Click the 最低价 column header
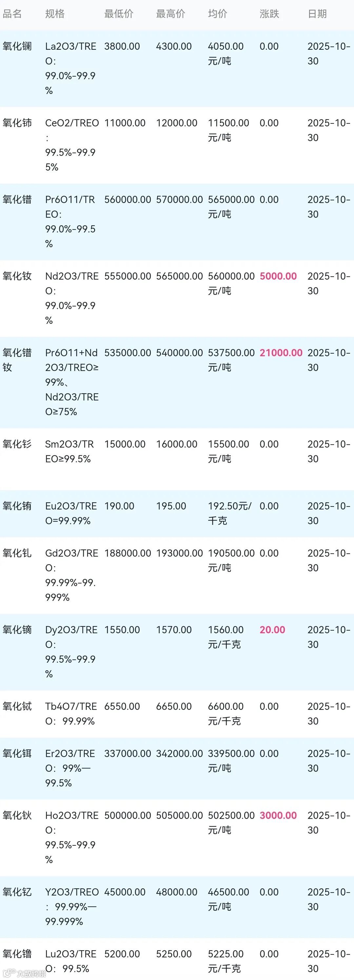The width and height of the screenshot is (354, 980). (119, 14)
